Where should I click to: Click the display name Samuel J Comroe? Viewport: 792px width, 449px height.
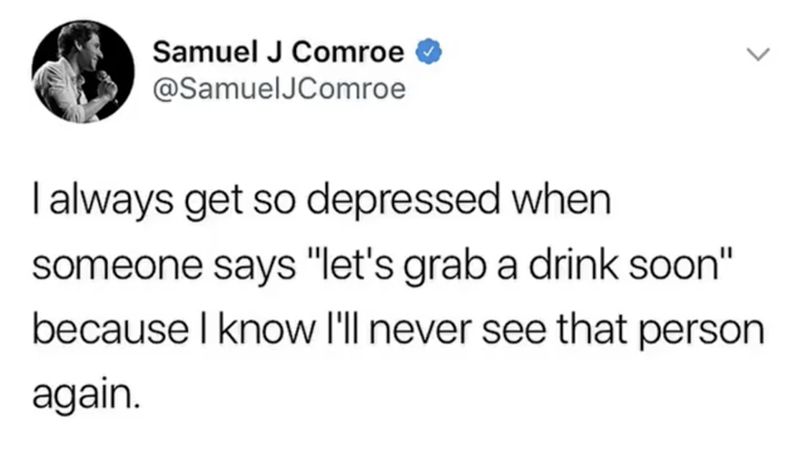coord(279,52)
